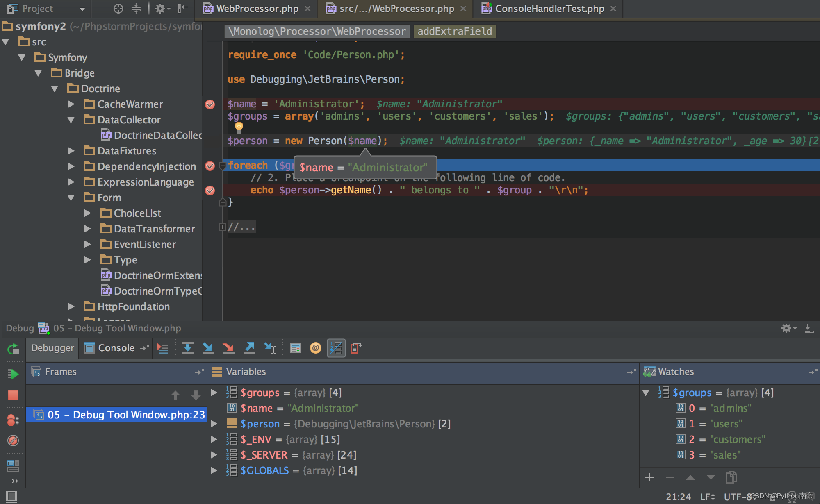This screenshot has width=820, height=504.
Task: Switch to the Debugger tab
Action: tap(53, 347)
